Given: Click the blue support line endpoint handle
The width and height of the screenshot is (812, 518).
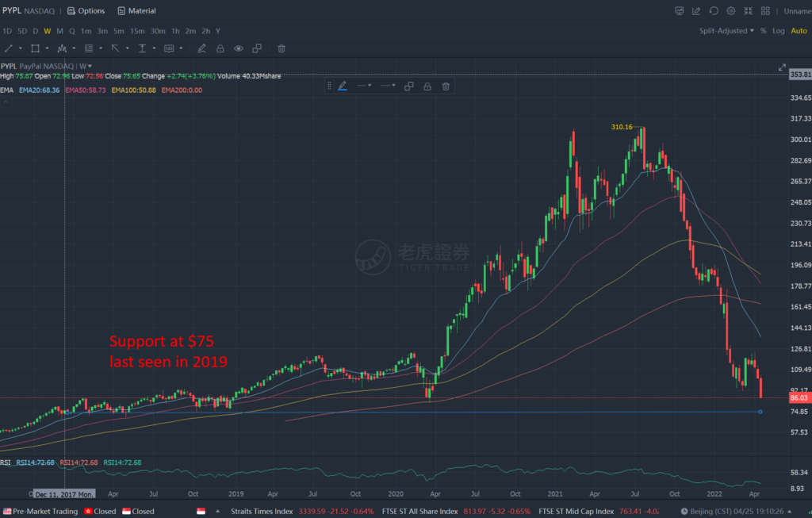Looking at the screenshot, I should coord(760,412).
